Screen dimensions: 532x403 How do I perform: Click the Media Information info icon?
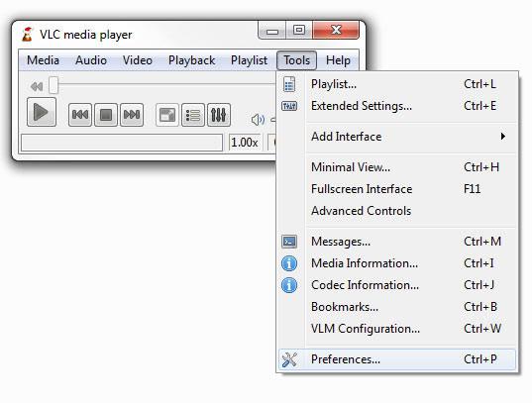pos(289,263)
